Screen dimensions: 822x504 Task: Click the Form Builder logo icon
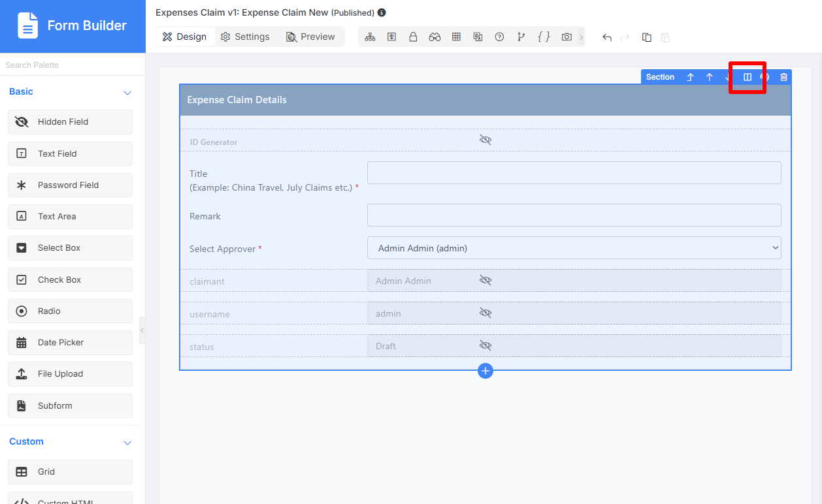(28, 26)
